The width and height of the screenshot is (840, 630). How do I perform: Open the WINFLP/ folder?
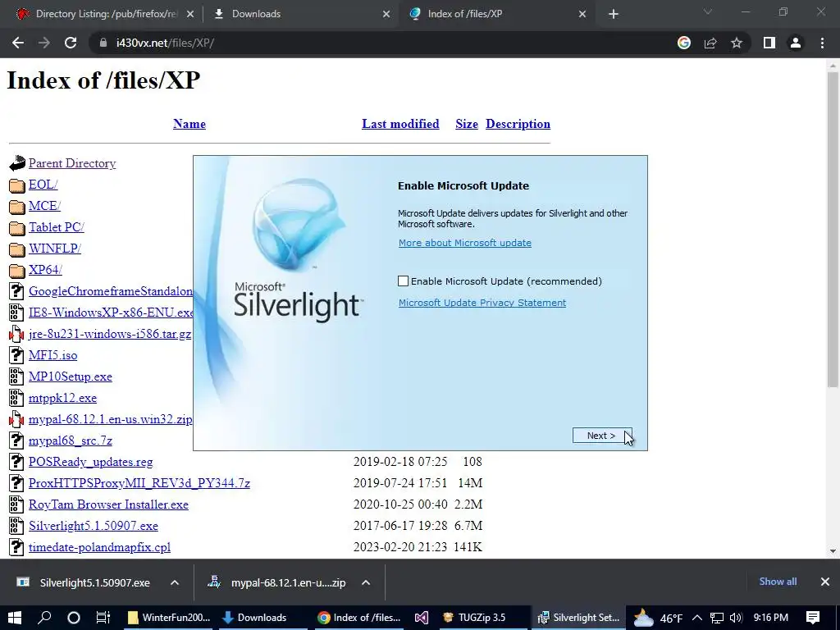tap(55, 249)
